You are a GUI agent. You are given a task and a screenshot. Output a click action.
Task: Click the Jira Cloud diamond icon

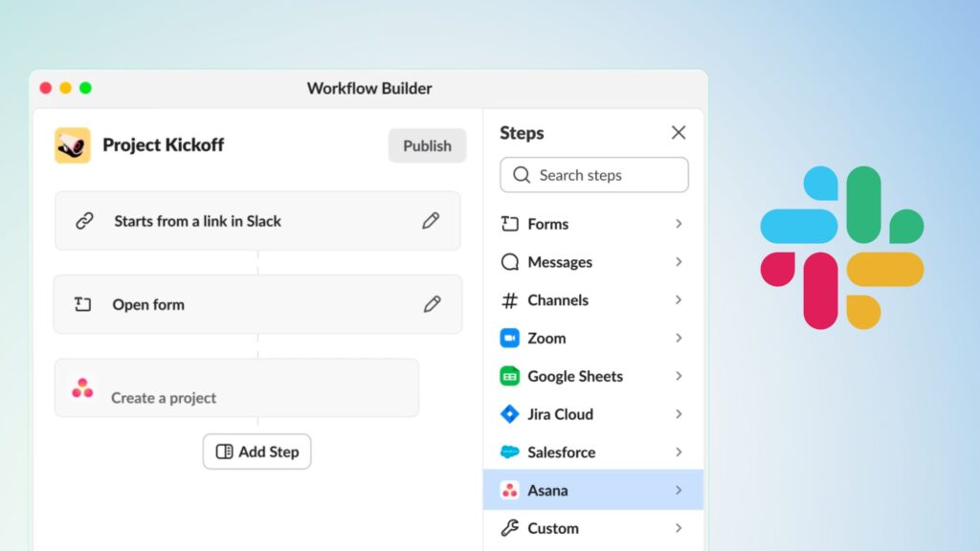pos(510,413)
